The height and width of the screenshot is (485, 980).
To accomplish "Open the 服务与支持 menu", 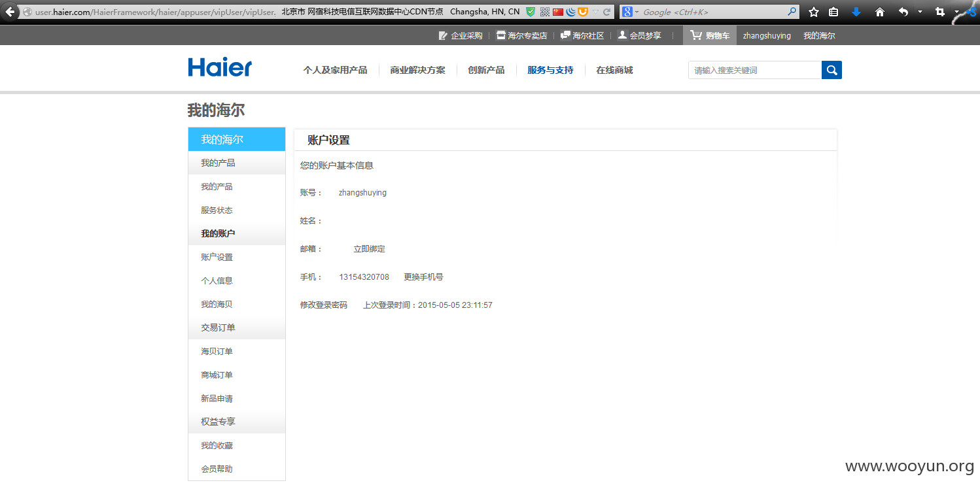I will pos(550,70).
